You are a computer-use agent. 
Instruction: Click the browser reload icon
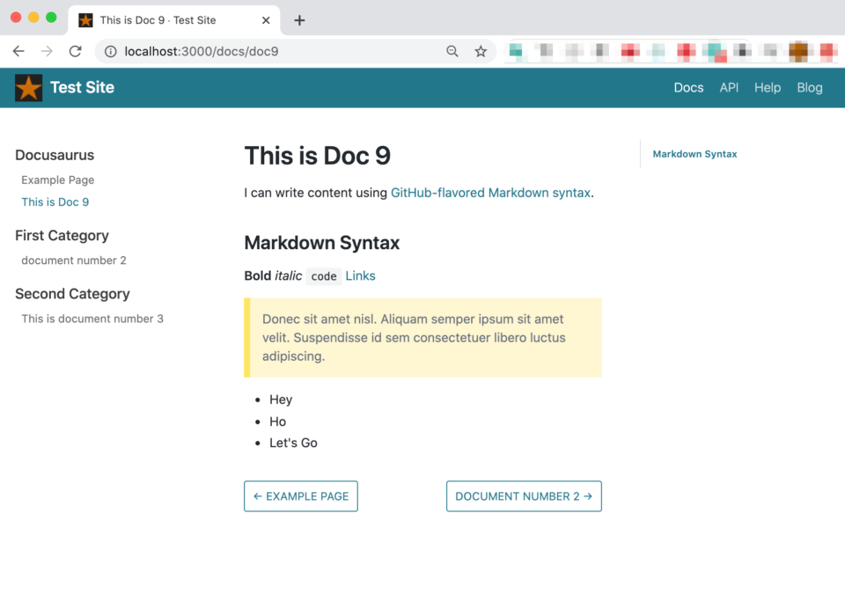(75, 51)
